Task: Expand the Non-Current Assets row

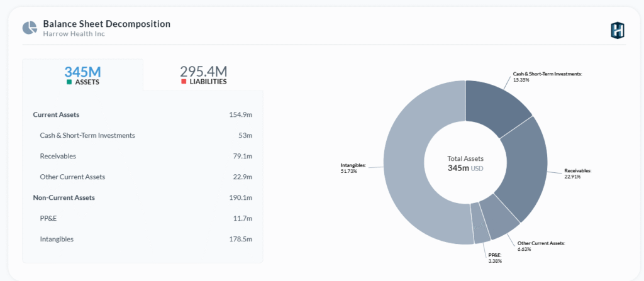Action: (x=64, y=197)
